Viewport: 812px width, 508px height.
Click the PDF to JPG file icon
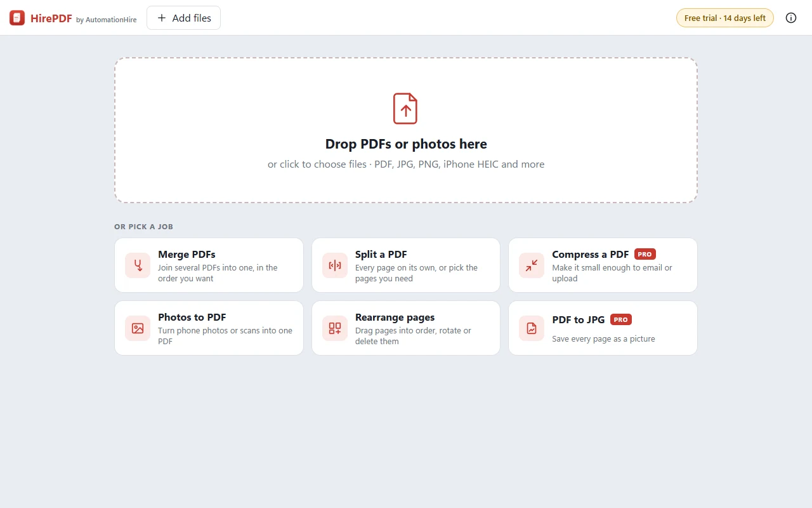click(x=532, y=328)
